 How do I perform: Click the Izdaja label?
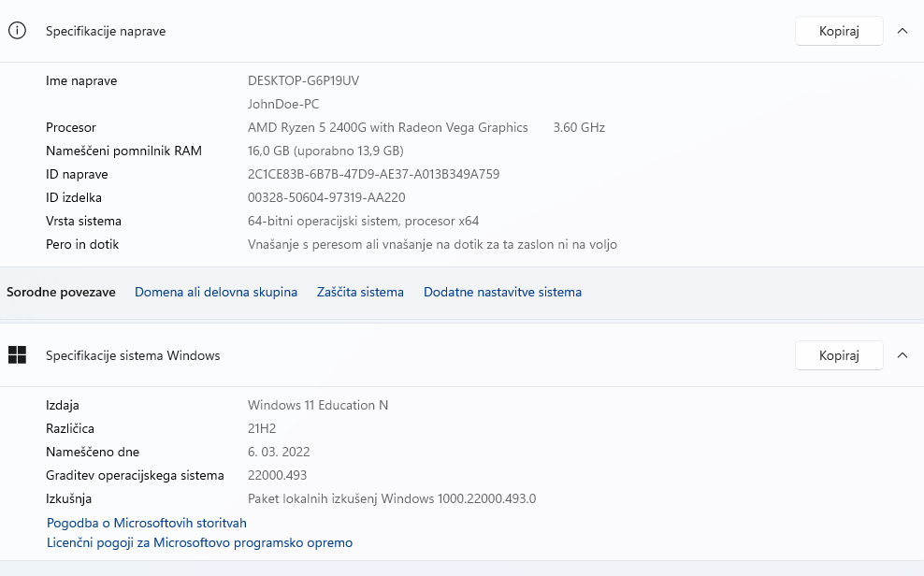coord(62,405)
